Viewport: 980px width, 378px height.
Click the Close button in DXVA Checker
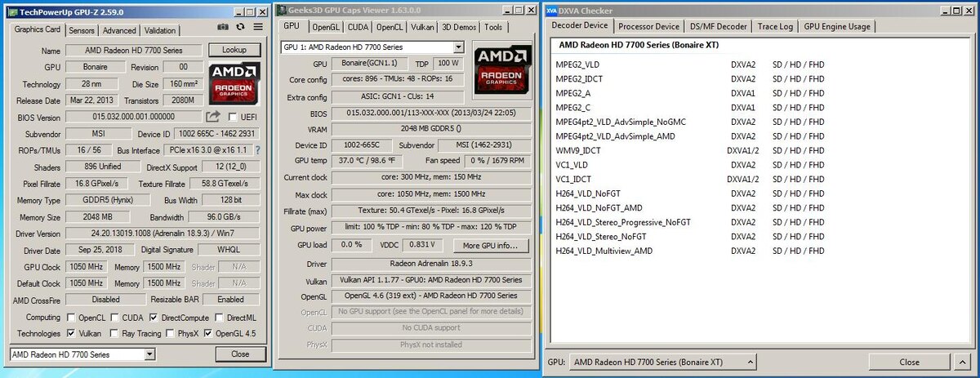coord(909,362)
